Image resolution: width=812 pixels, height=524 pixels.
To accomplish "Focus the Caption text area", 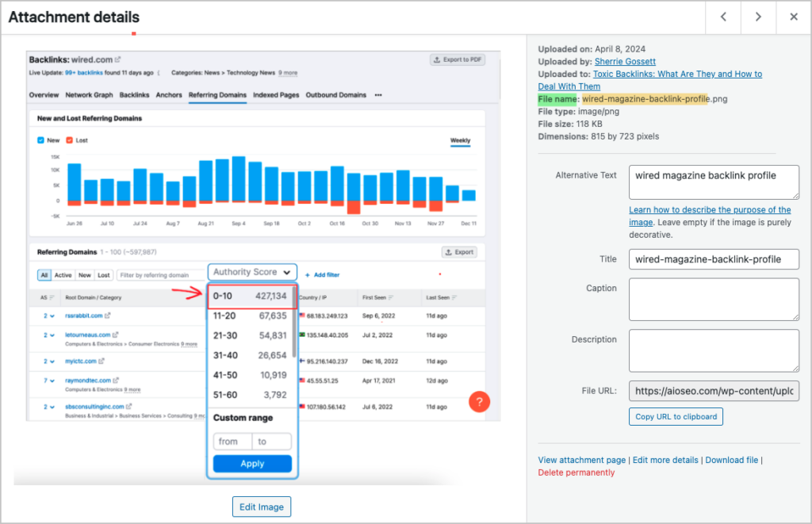I will (714, 300).
